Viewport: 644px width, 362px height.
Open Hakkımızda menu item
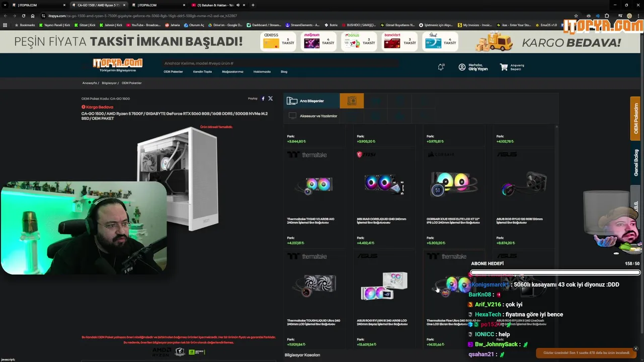click(x=262, y=71)
